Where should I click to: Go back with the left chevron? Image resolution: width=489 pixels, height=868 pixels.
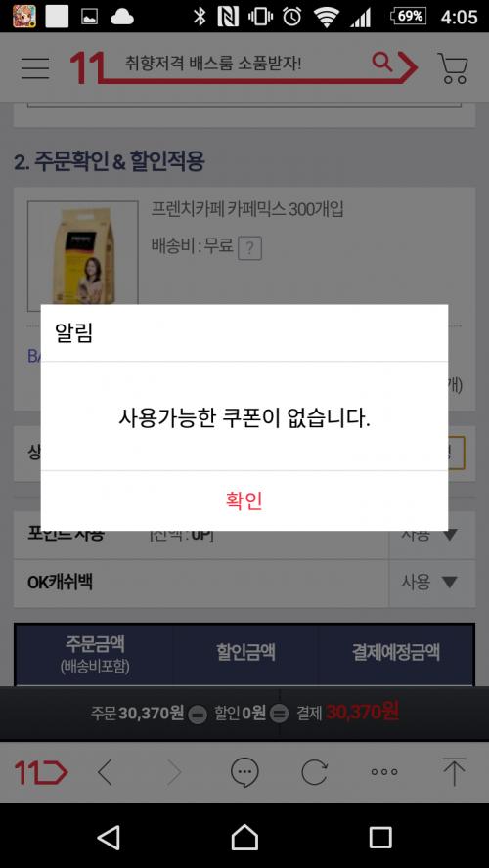tap(104, 771)
